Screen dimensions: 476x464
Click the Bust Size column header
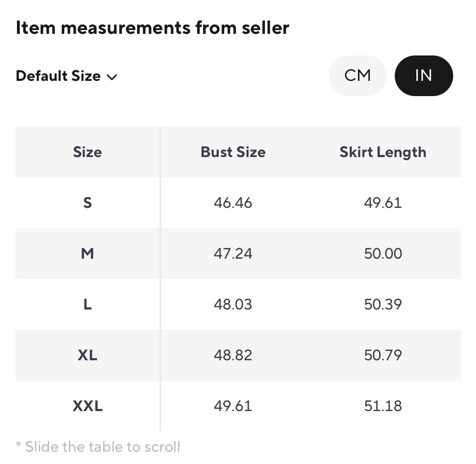(x=233, y=152)
